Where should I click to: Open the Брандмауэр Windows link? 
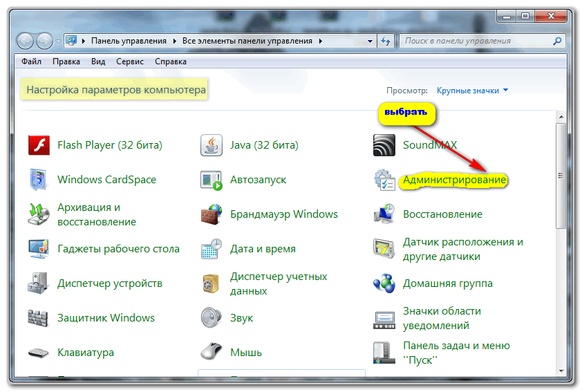284,214
